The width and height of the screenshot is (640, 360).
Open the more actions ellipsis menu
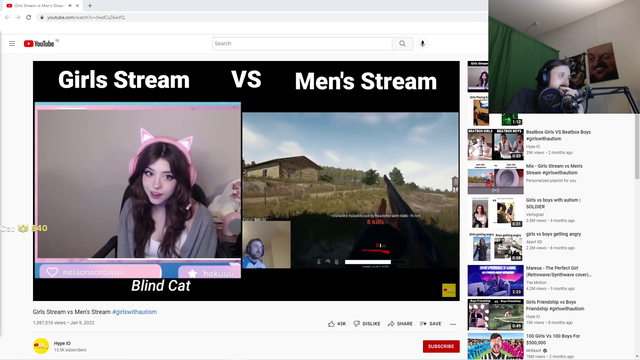453,324
